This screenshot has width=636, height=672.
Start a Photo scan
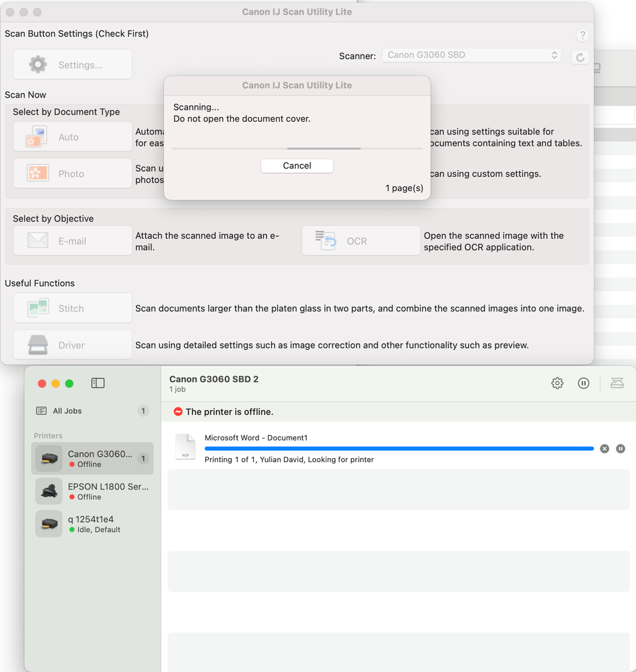pos(72,173)
